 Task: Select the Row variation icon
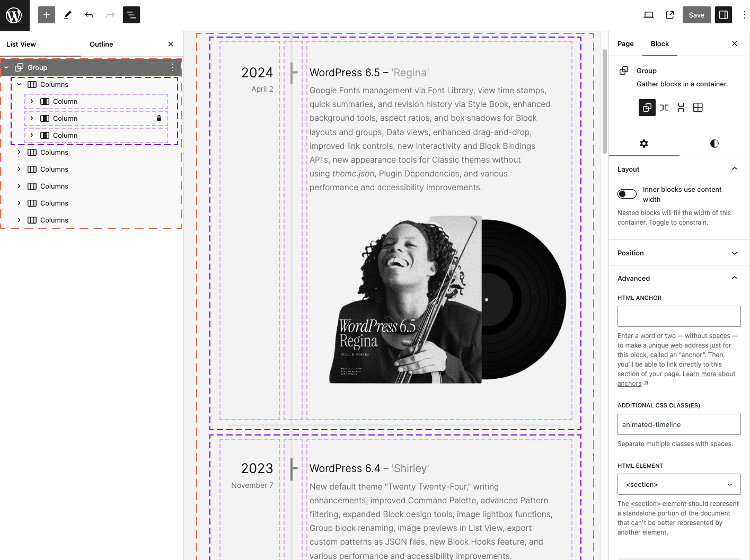click(664, 108)
